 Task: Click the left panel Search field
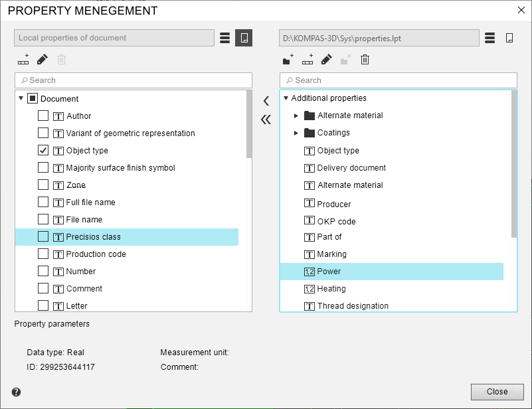133,80
